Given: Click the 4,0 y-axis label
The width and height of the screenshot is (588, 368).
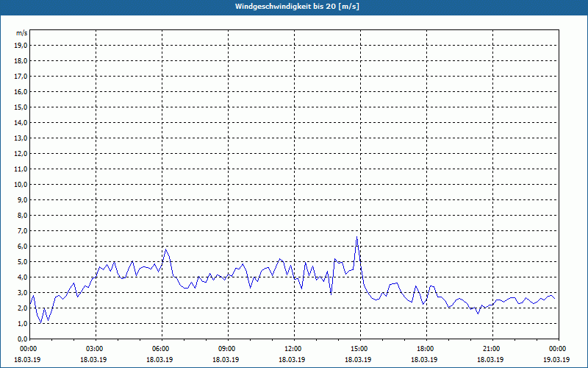Looking at the screenshot, I should point(23,277).
